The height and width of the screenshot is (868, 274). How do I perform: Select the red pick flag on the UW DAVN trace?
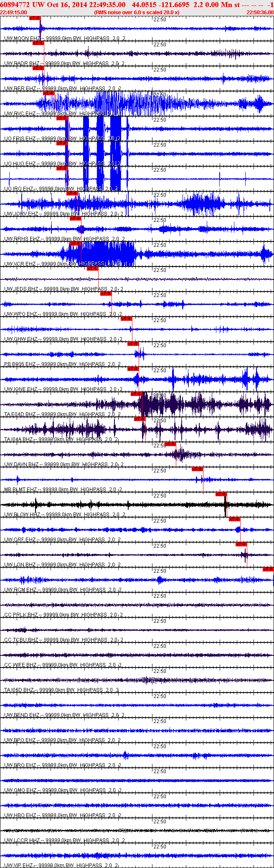pos(170,444)
